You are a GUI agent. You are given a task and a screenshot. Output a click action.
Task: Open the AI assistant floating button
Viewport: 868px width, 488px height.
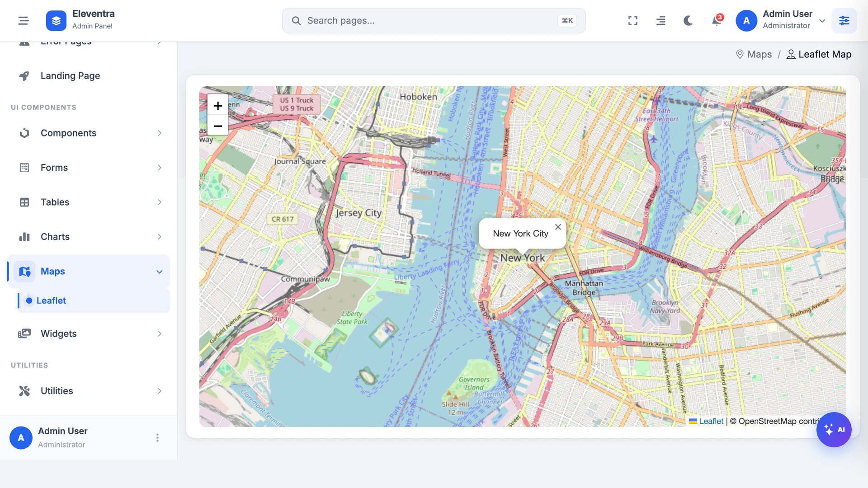tap(834, 430)
